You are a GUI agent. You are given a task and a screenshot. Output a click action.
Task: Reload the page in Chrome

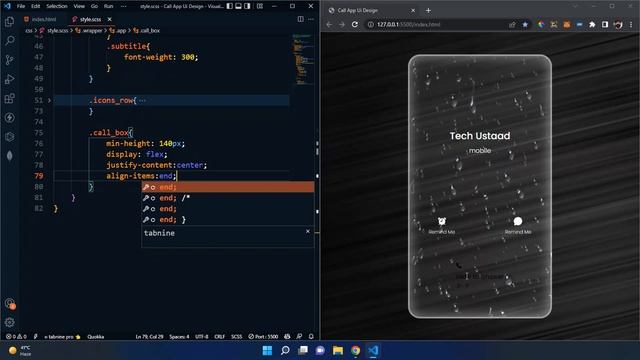tap(355, 24)
